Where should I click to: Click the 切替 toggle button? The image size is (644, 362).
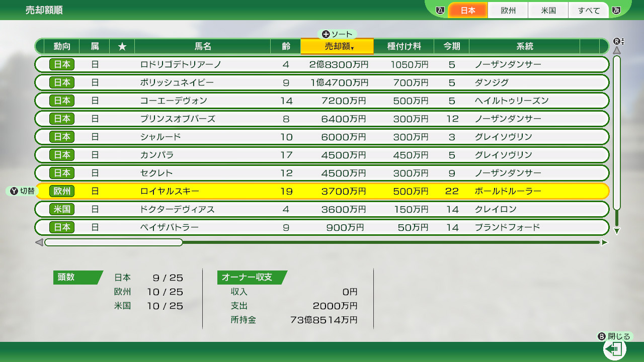(x=23, y=191)
